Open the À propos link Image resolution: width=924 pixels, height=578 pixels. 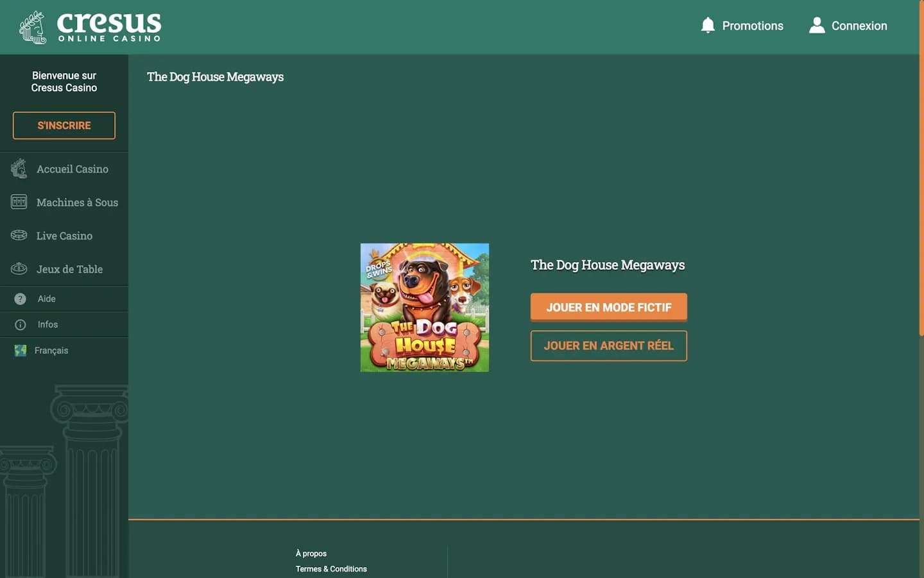click(311, 553)
